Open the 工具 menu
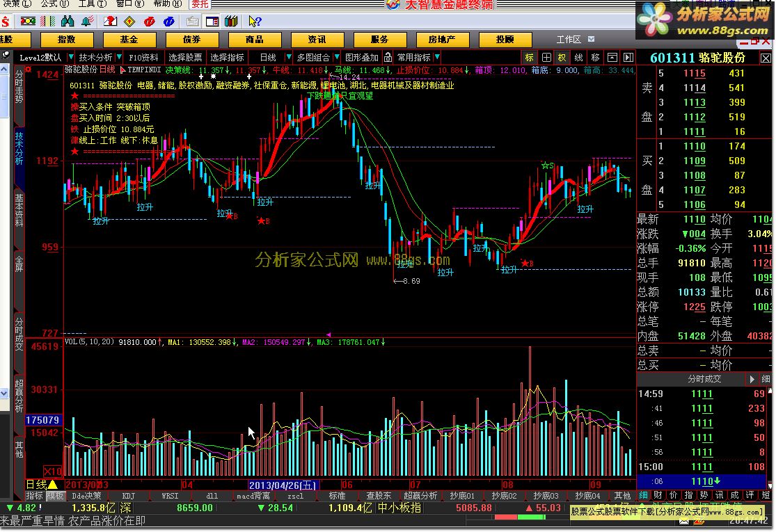776x532 pixels. [x=92, y=4]
